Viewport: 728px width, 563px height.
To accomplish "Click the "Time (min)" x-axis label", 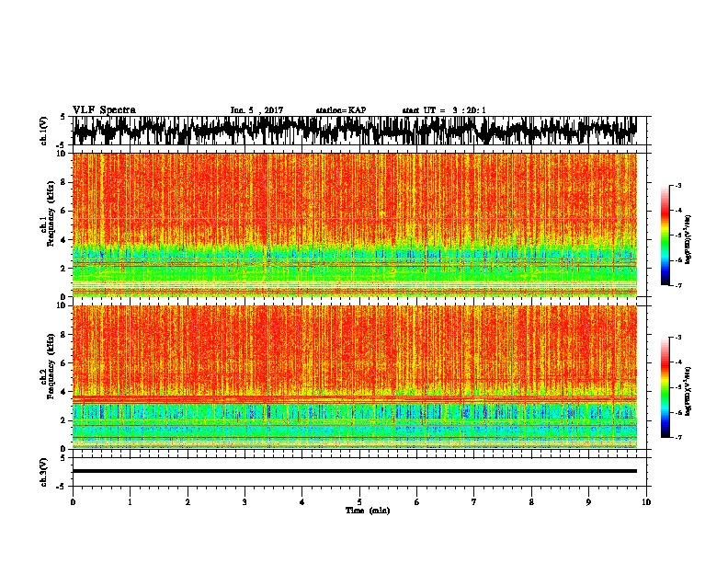I will point(368,511).
